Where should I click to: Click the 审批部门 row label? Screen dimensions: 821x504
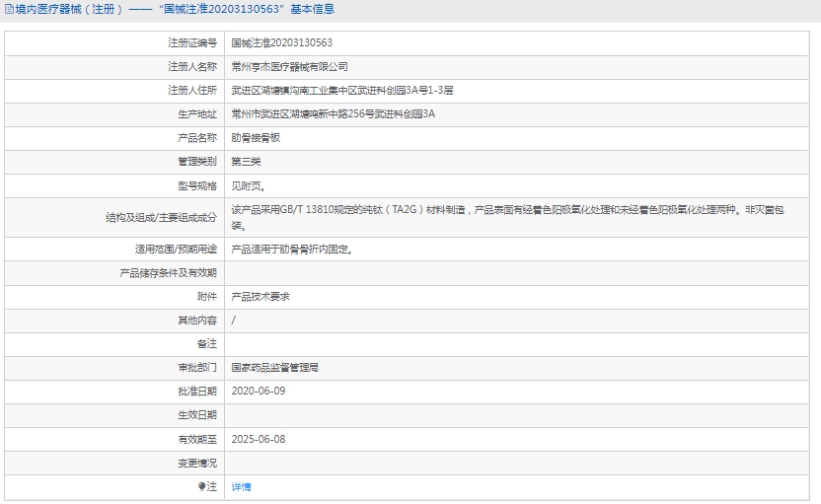tap(197, 368)
